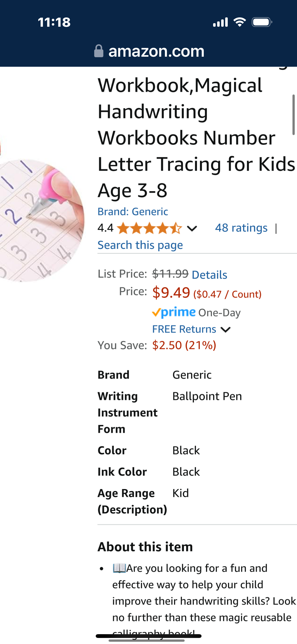Tap the 11:18 status bar clock

point(54,22)
